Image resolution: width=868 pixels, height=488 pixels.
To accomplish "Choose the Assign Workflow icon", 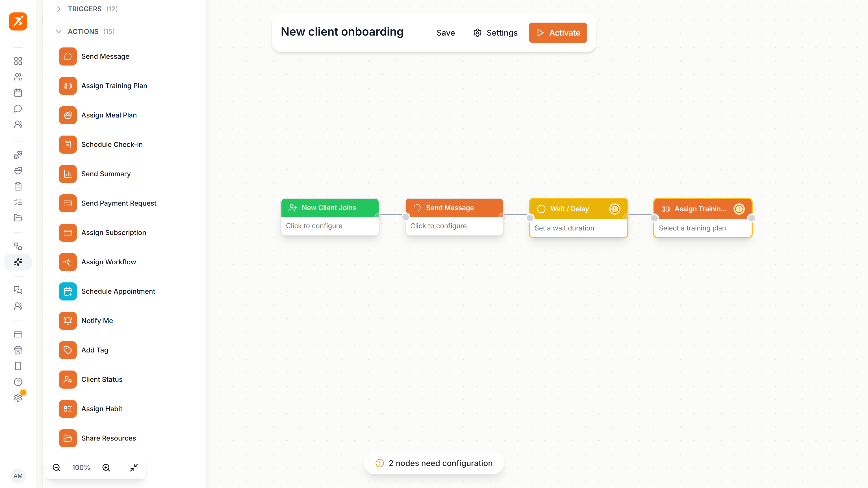I will point(68,262).
